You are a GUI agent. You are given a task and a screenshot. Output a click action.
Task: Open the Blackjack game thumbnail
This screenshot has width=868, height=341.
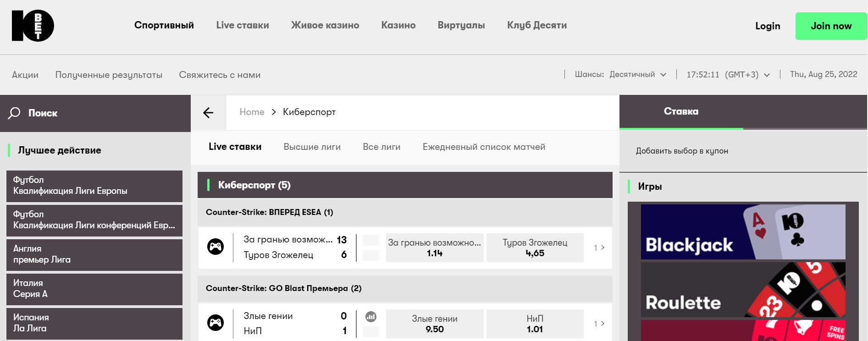743,232
